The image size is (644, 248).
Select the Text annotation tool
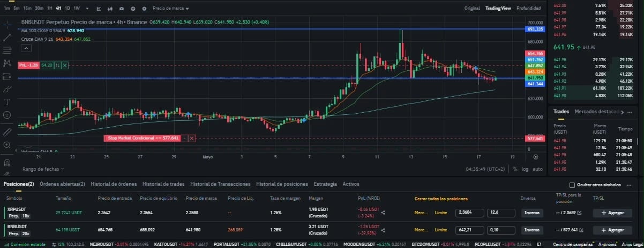[8, 102]
